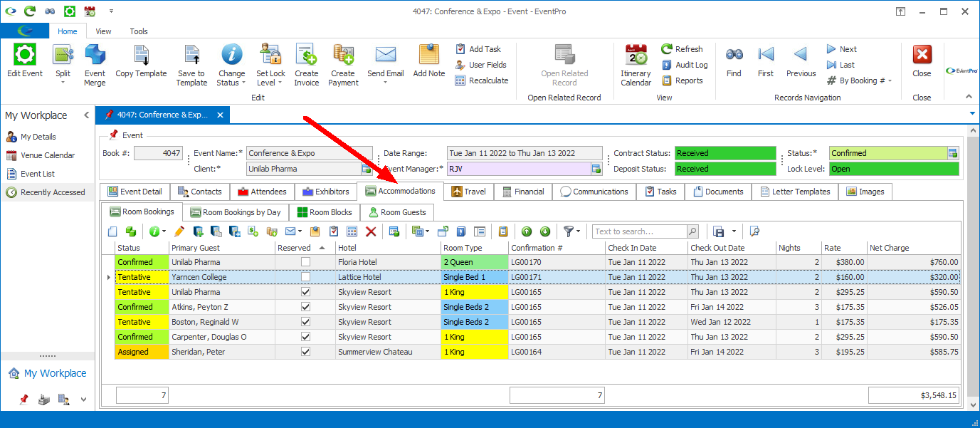This screenshot has width=980, height=428.
Task: Click the pin icon in bottom-left panel
Action: (23, 400)
